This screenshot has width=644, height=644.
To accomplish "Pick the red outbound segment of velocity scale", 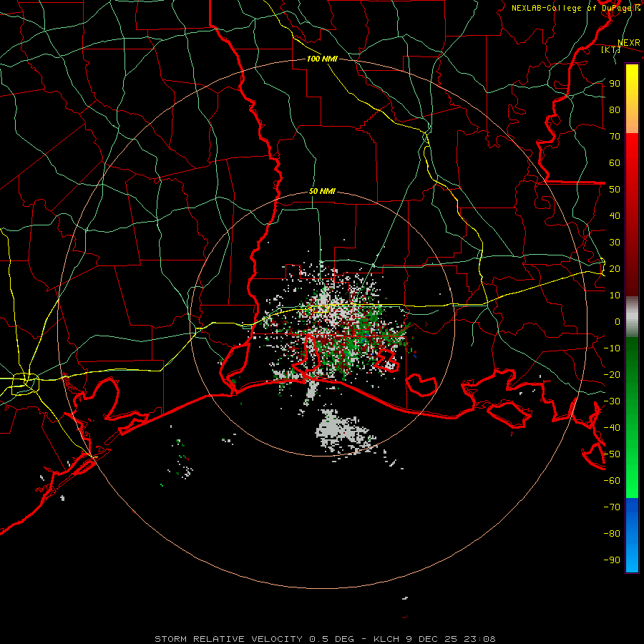I will pos(632,215).
